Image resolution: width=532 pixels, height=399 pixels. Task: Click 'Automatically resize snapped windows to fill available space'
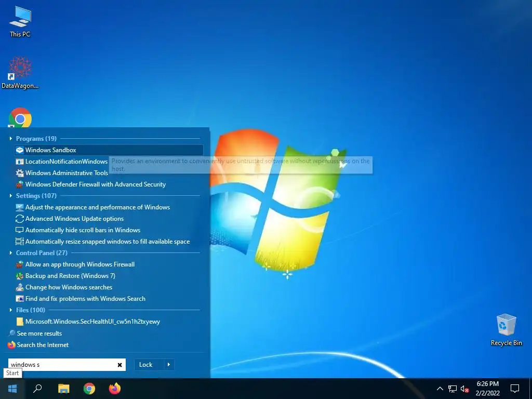(108, 242)
